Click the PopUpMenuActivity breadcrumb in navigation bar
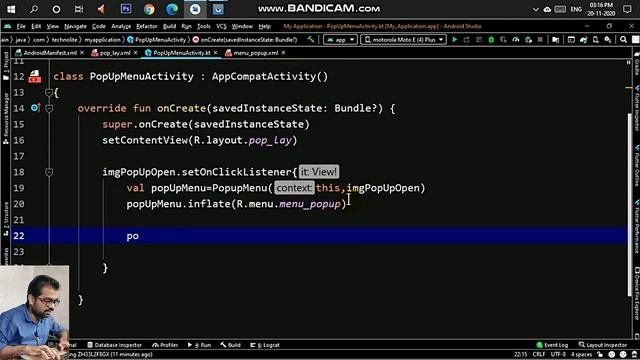Screen dimensions: 640x360 pyautogui.click(x=157, y=40)
